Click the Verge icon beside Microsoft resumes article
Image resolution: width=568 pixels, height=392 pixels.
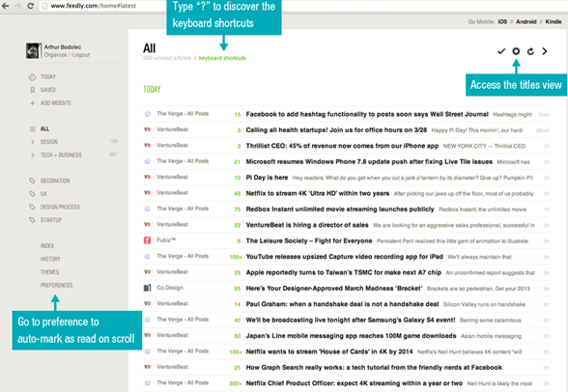pyautogui.click(x=147, y=161)
